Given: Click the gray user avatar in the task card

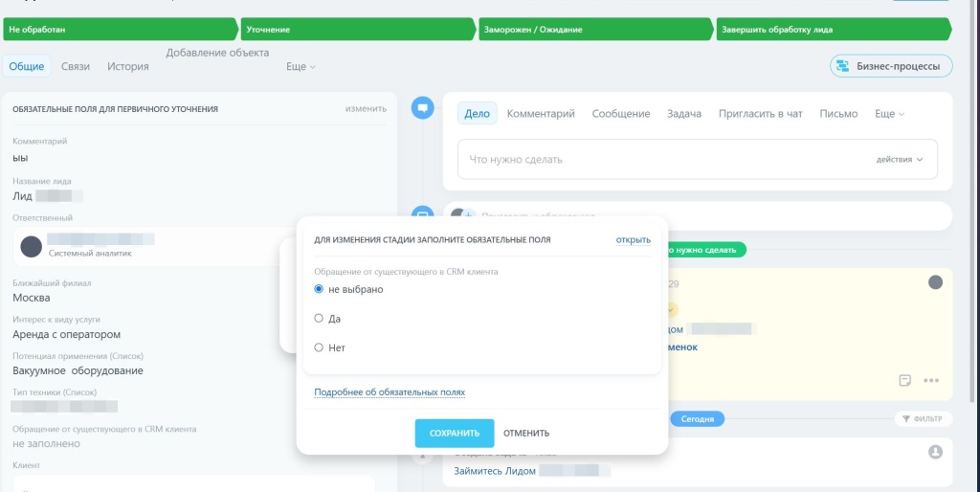Looking at the screenshot, I should (935, 452).
